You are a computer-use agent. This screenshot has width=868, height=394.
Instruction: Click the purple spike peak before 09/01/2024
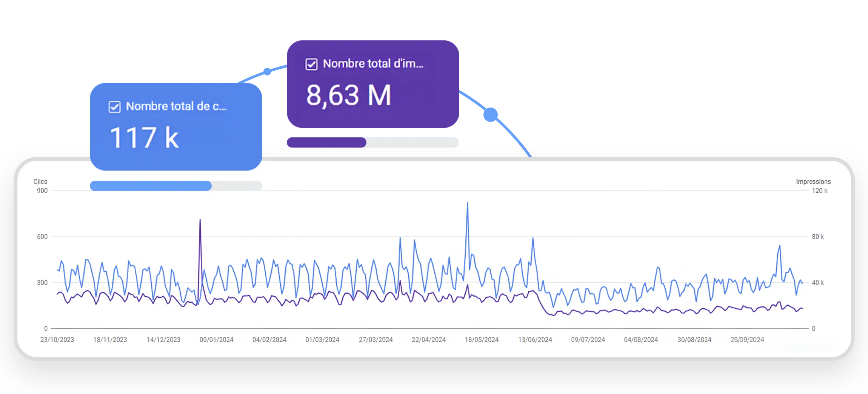tap(200, 220)
